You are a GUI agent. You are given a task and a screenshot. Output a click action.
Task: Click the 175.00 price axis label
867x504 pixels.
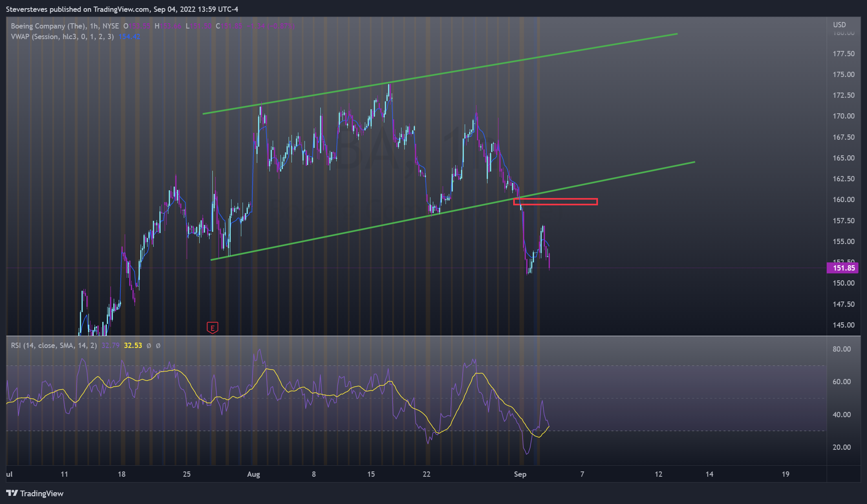click(x=843, y=75)
